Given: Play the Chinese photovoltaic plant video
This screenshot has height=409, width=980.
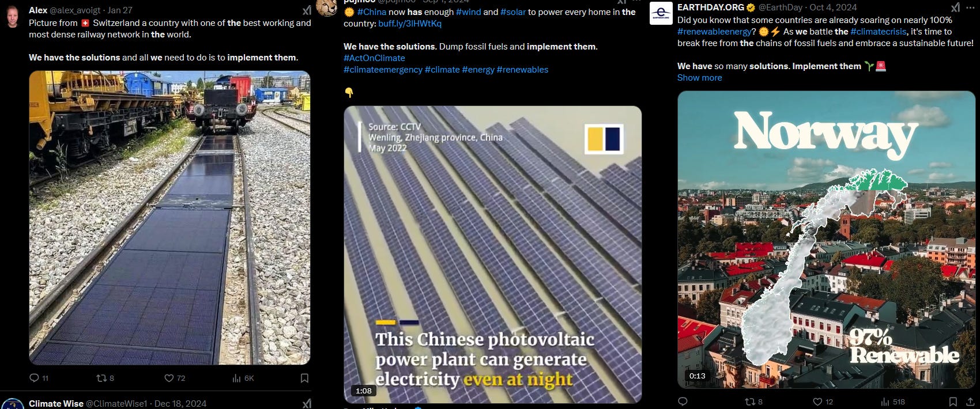Looking at the screenshot, I should click(493, 254).
